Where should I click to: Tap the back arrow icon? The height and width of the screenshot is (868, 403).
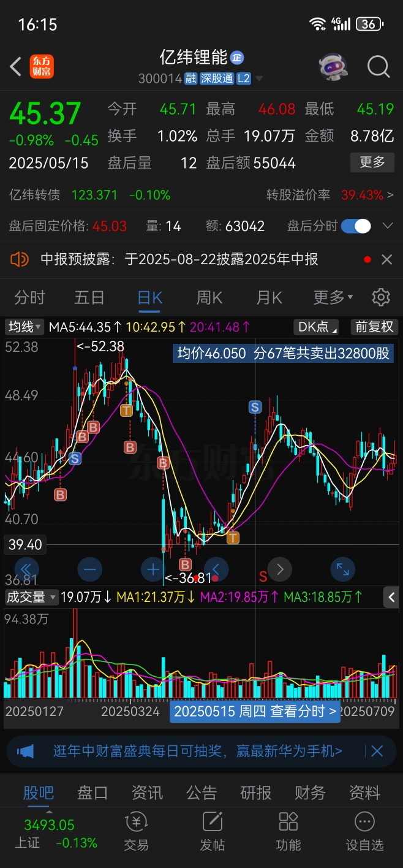(x=16, y=66)
